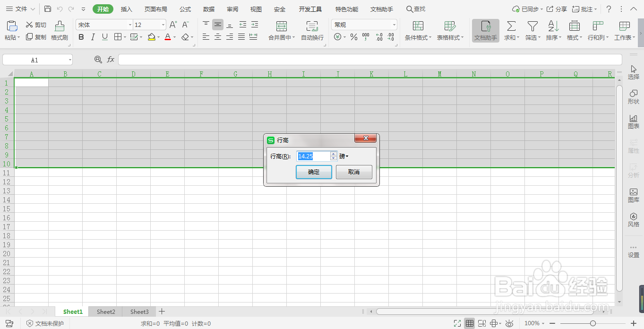Click the formula bar input
This screenshot has width=644, height=329.
pos(370,60)
